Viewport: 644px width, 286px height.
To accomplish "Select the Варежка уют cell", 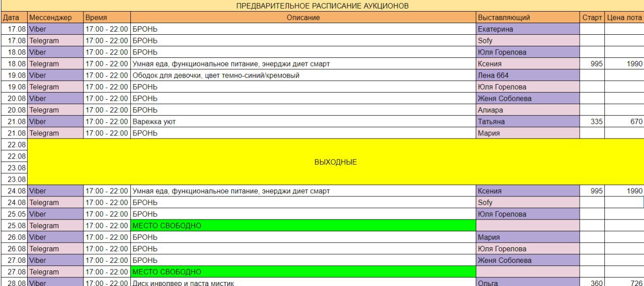I will [x=303, y=122].
